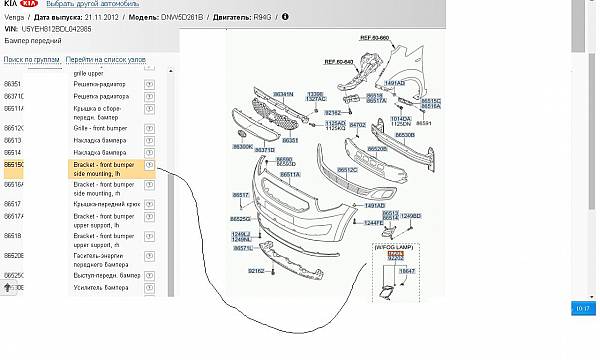Open the Выбрать другой автомобиль link
This screenshot has height=360, width=600.
[x=93, y=4]
